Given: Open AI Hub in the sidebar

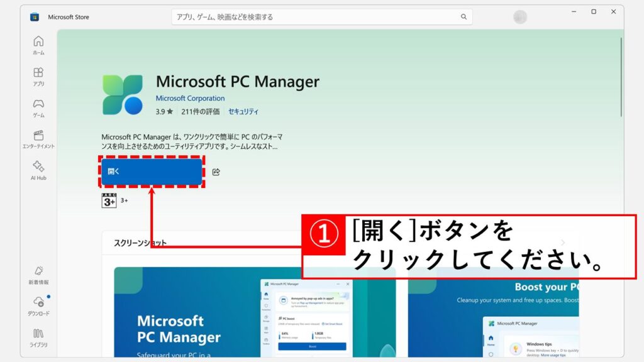Looking at the screenshot, I should click(38, 171).
